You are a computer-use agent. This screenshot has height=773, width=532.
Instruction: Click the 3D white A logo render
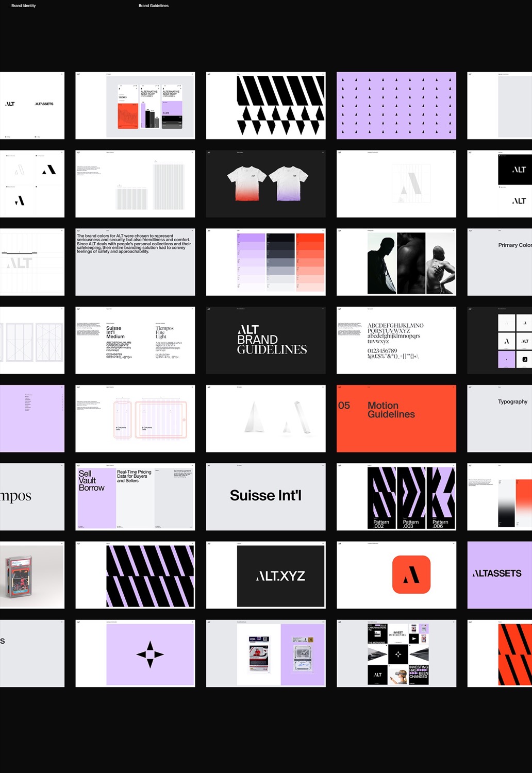click(x=265, y=418)
